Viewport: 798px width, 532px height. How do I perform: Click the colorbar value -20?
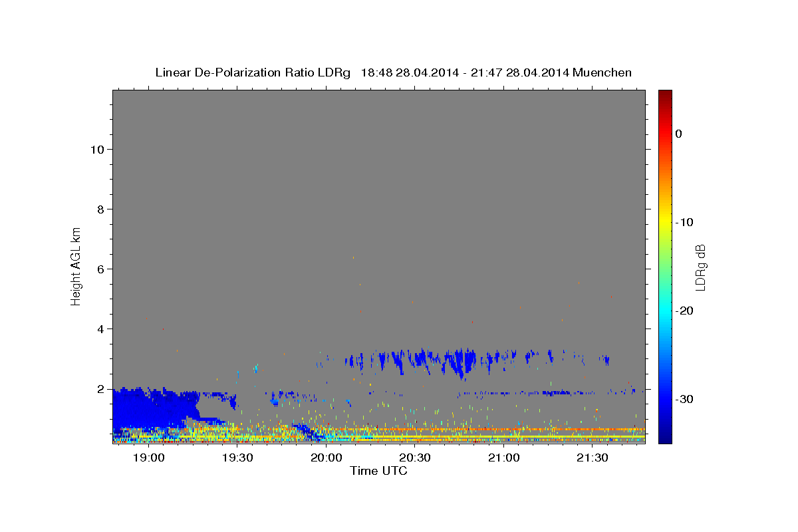coord(685,311)
